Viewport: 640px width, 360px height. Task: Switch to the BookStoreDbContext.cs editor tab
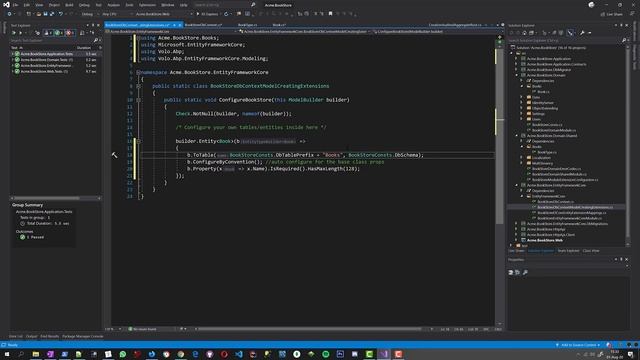(203, 25)
